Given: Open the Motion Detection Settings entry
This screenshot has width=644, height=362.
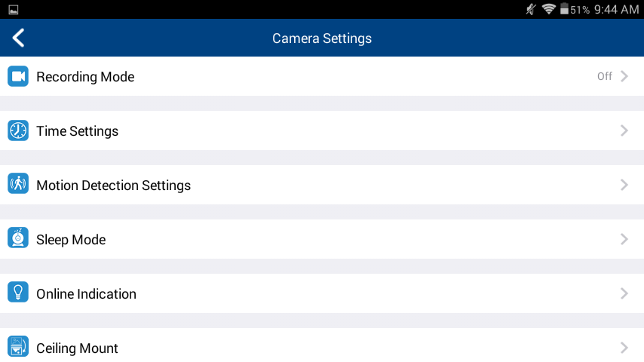Looking at the screenshot, I should point(322,185).
